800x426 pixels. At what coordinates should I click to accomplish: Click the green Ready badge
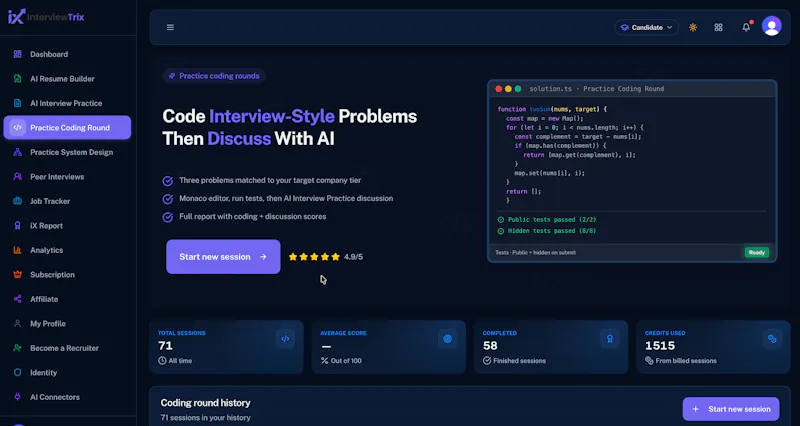click(x=757, y=253)
